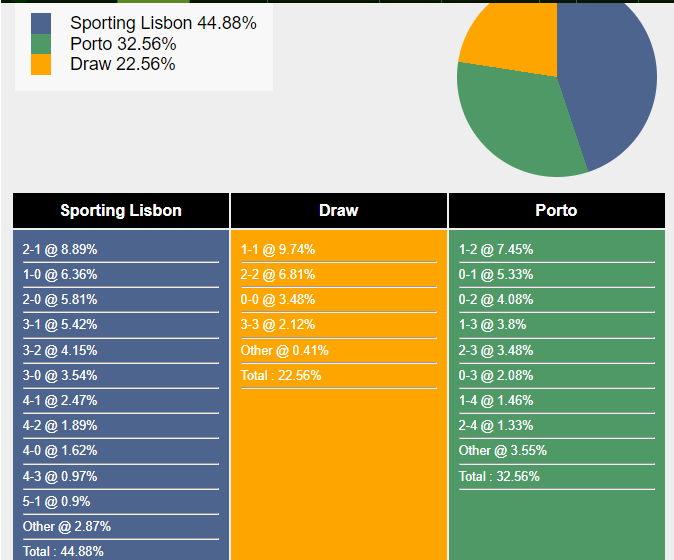Click the 0-0 @ 3.48% score line

278,299
